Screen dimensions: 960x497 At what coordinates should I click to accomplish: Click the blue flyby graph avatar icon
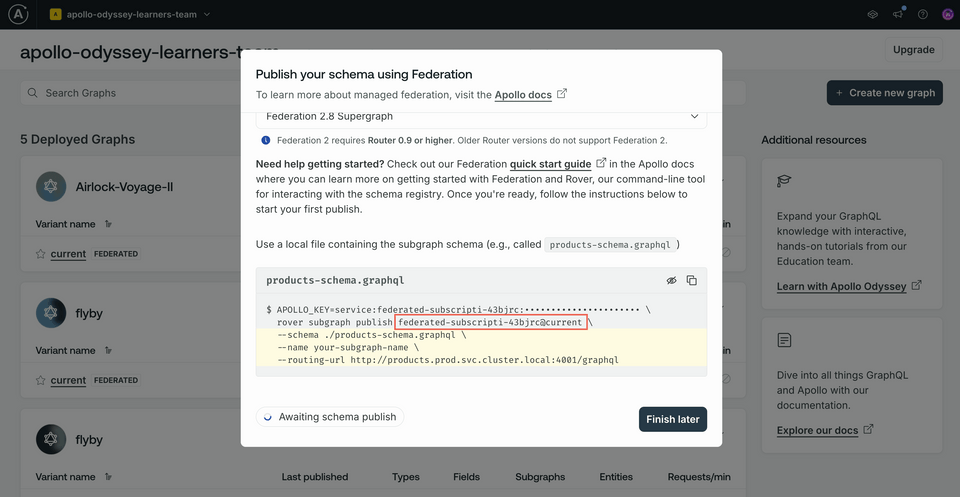coord(51,313)
